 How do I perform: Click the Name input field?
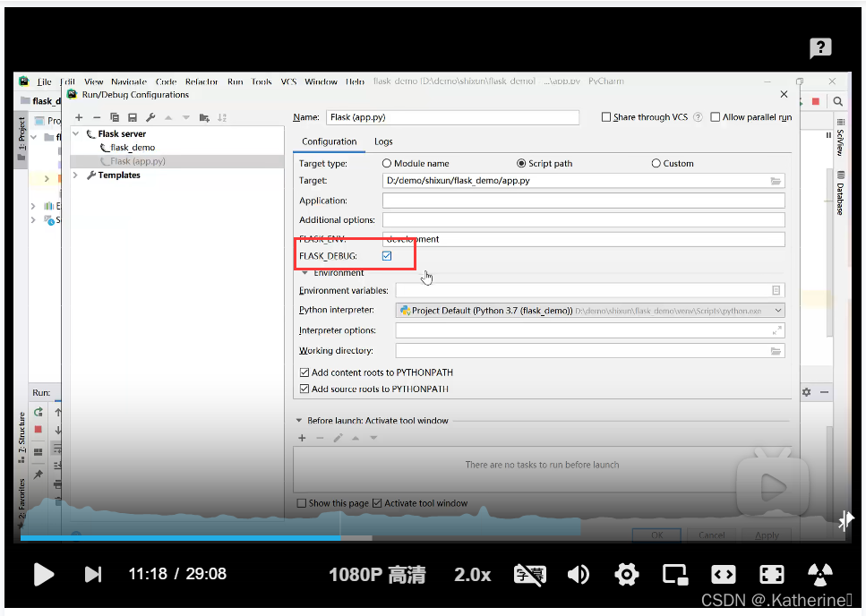(x=452, y=117)
